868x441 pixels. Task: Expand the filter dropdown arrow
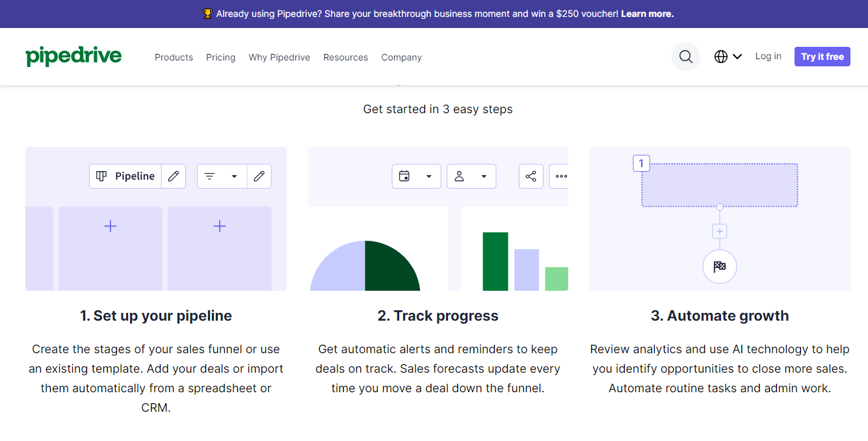click(234, 176)
